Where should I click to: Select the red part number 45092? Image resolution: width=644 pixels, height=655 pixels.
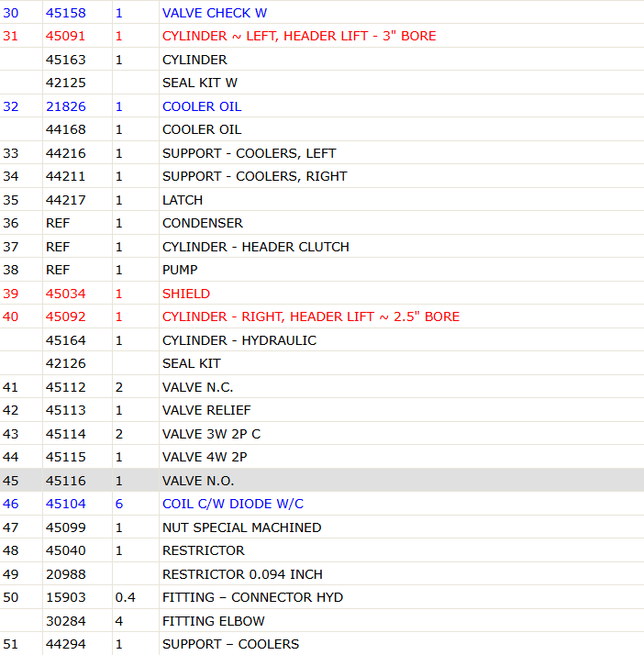pyautogui.click(x=65, y=316)
